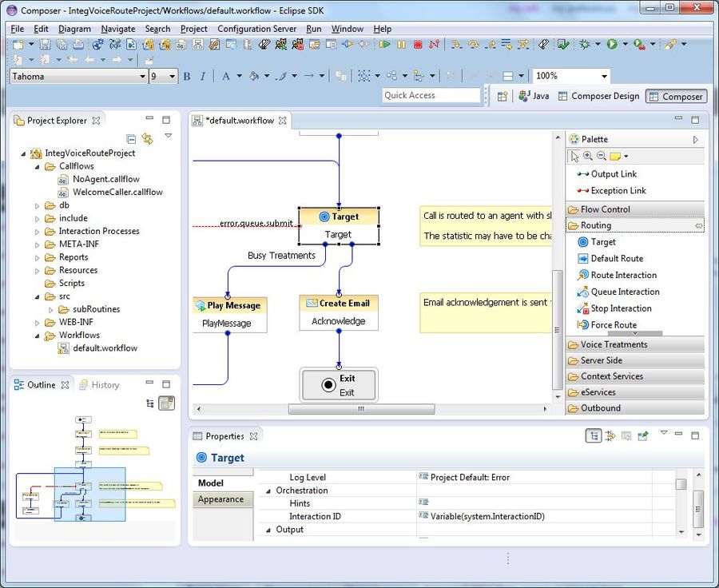Click Collapse All in Project Explorer

pyautogui.click(x=131, y=138)
